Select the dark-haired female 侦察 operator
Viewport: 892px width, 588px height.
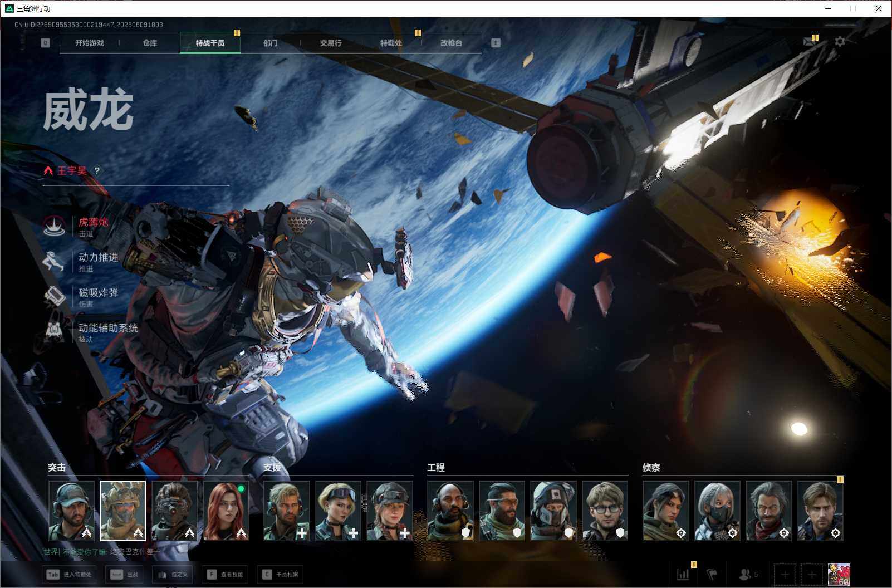coord(665,511)
